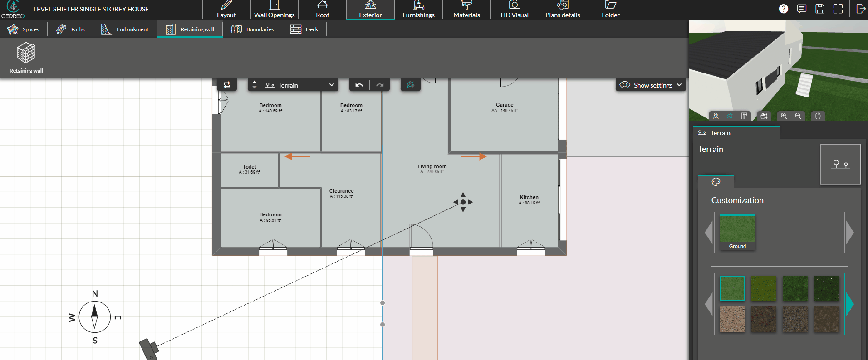Click the save icon in top bar
Viewport: 868px width, 360px height.
[820, 9]
